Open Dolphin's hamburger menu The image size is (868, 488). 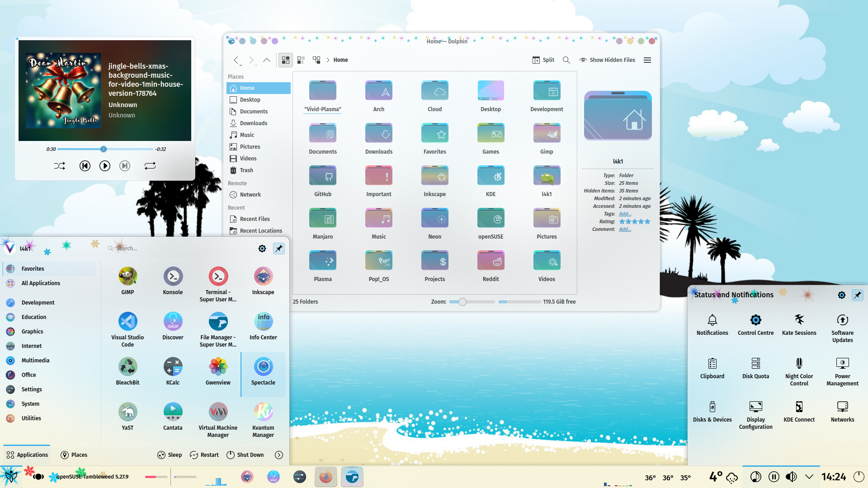click(x=647, y=60)
